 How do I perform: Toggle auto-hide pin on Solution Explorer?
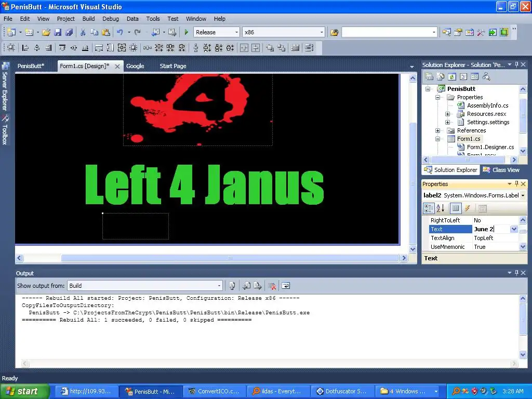pos(516,64)
